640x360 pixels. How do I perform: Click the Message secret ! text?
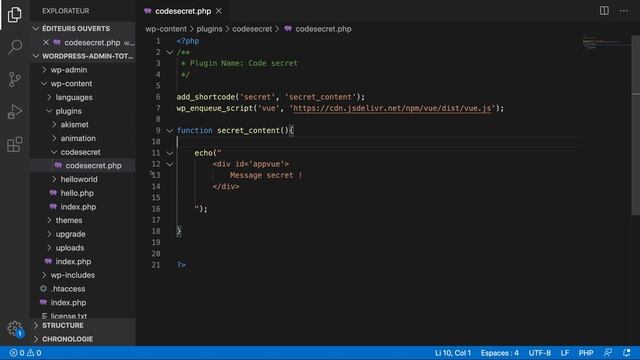click(266, 176)
